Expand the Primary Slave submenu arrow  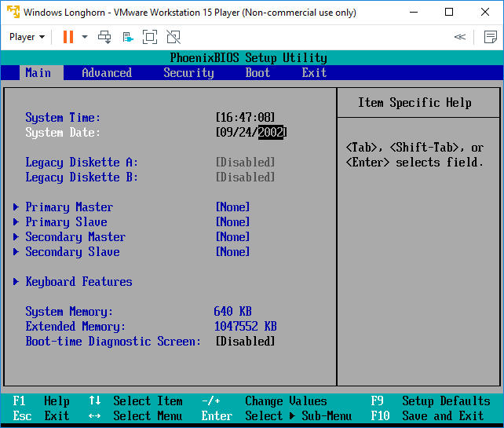(x=16, y=222)
